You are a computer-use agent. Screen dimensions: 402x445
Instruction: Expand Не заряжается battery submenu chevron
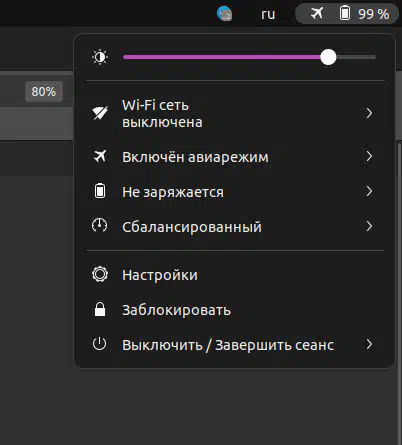(x=369, y=191)
